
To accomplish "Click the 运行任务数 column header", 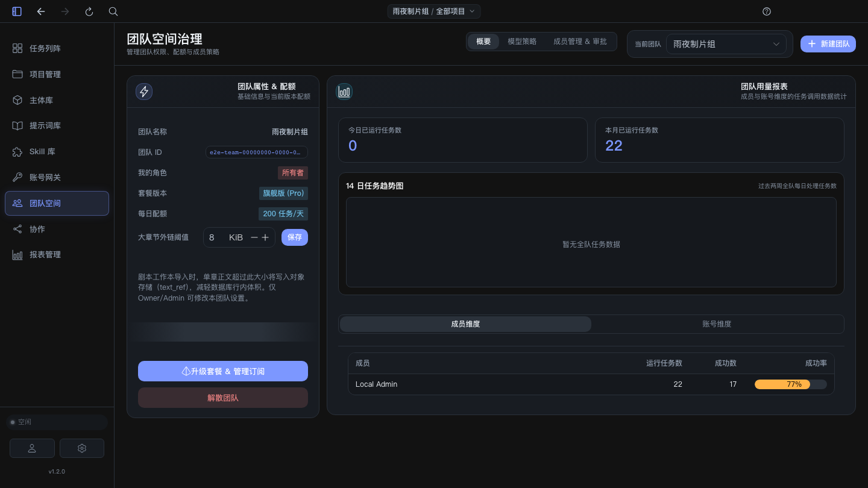I will pos(664,363).
